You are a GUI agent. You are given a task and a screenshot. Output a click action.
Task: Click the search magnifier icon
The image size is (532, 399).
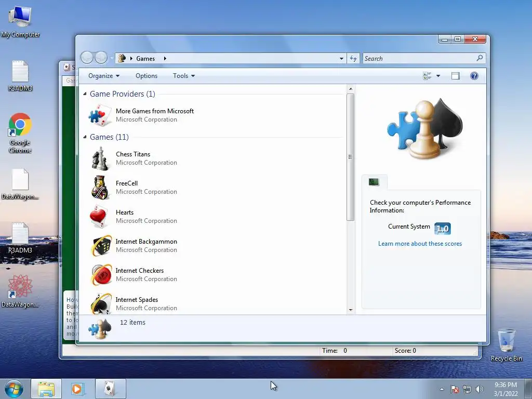(480, 58)
